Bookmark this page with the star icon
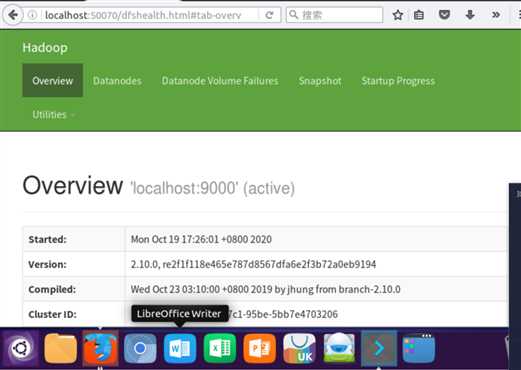521x370 pixels. tap(398, 15)
